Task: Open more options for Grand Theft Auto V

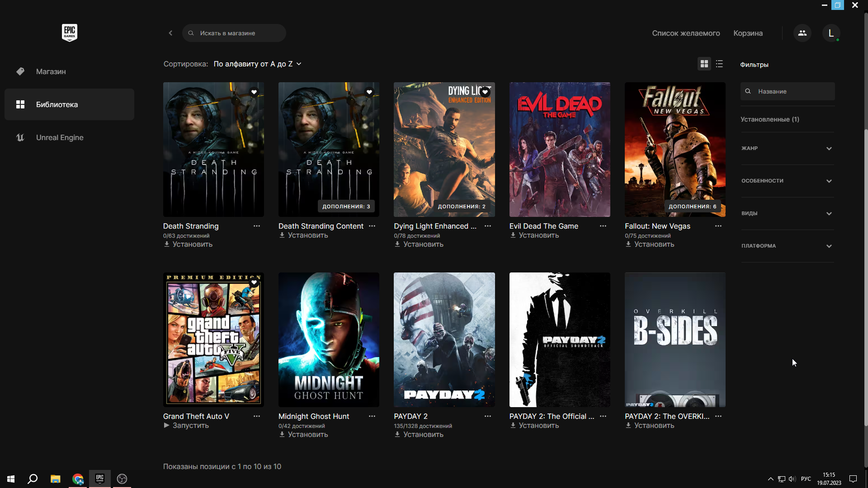Action: coord(257,416)
